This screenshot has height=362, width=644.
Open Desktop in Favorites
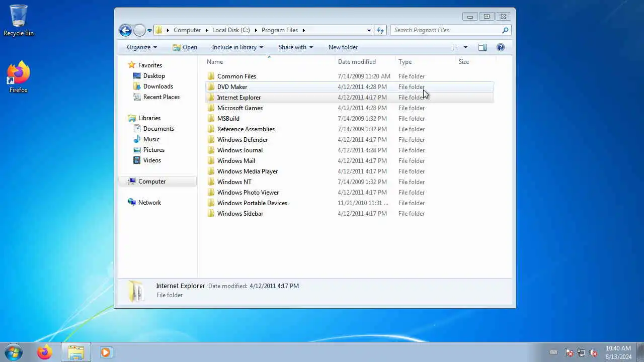point(154,76)
